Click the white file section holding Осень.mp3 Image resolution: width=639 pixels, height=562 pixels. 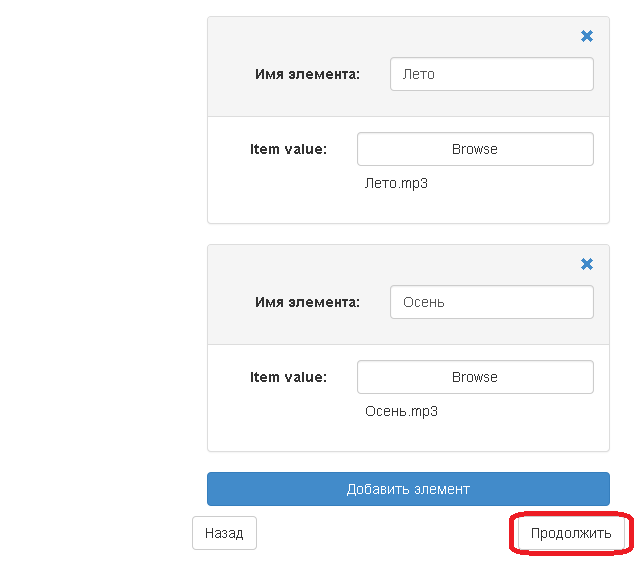(x=408, y=398)
